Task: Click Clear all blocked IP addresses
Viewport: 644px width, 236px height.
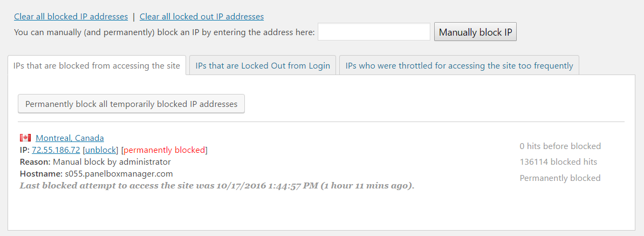Action: click(x=71, y=17)
